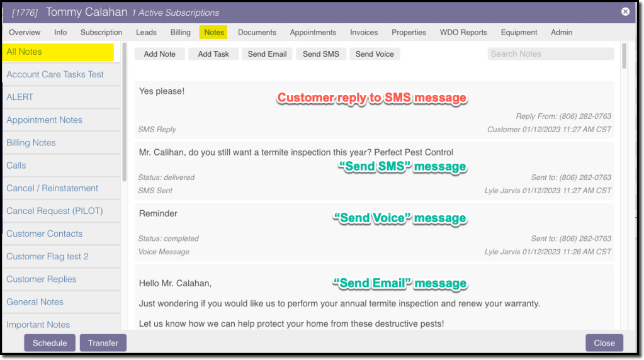Screen dimensions: 644x360
Task: Click the Send Email button
Action: pyautogui.click(x=267, y=54)
